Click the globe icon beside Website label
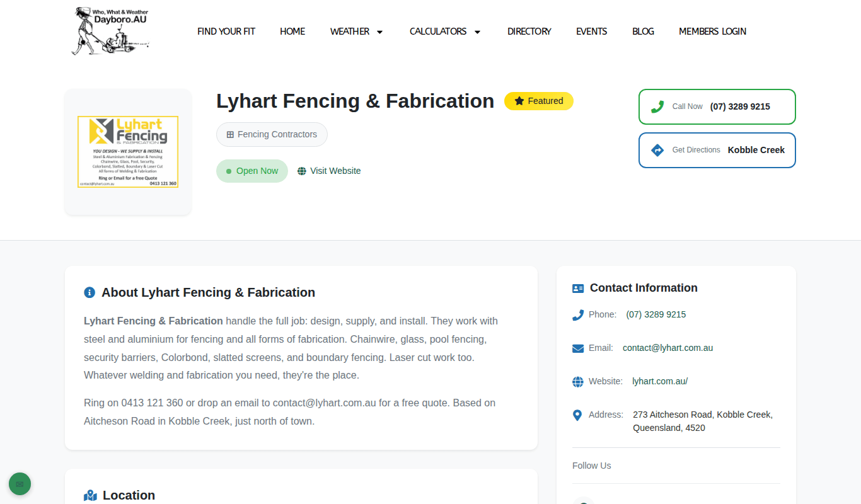This screenshot has height=504, width=861. [578, 382]
